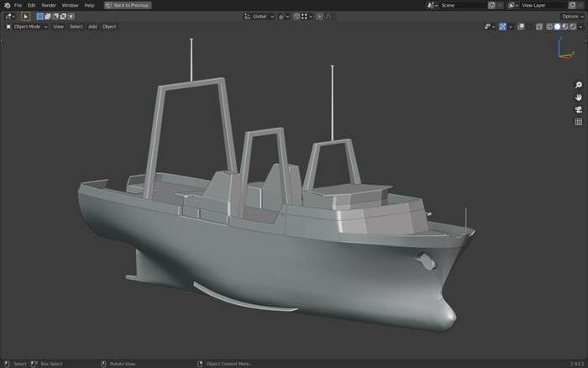Click the hand pan view icon
The height and width of the screenshot is (368, 588).
(579, 97)
